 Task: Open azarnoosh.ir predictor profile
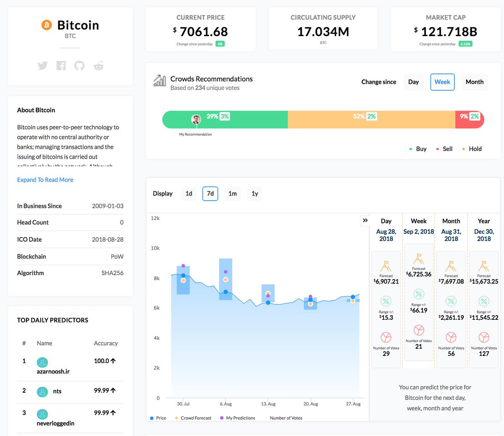tap(53, 371)
